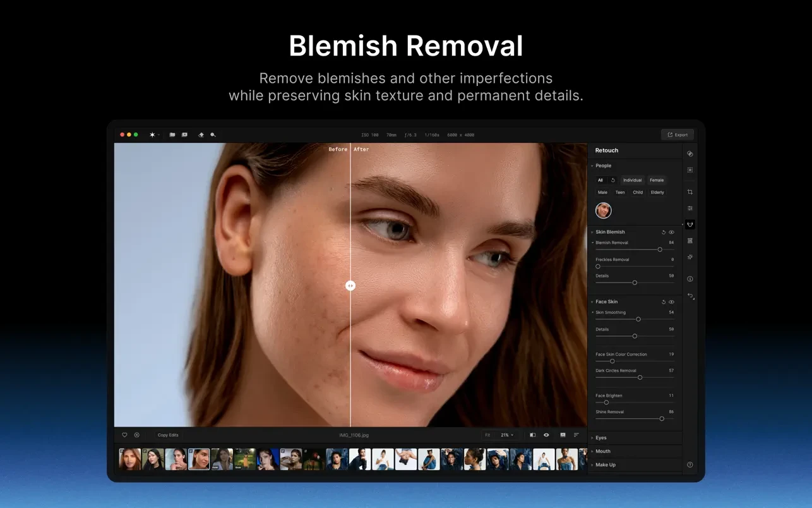This screenshot has width=812, height=508.
Task: Open the Retouch face tool panel
Action: [x=690, y=224]
